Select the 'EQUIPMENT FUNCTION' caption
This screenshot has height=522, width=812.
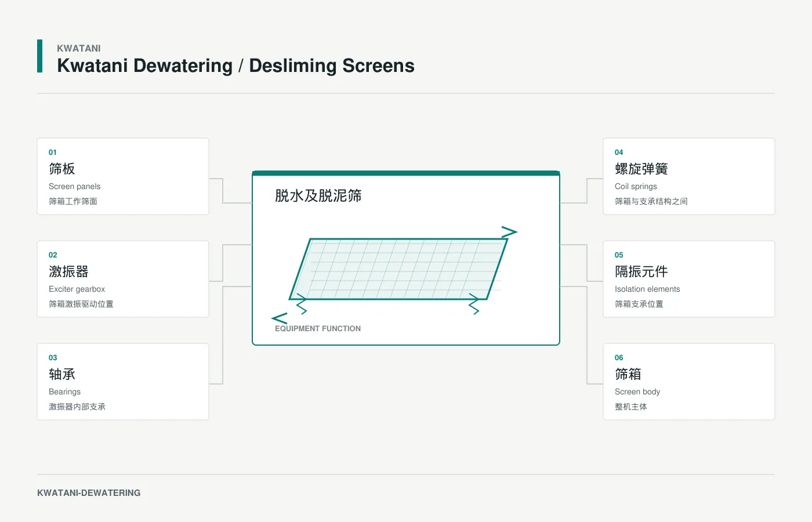[x=318, y=328]
